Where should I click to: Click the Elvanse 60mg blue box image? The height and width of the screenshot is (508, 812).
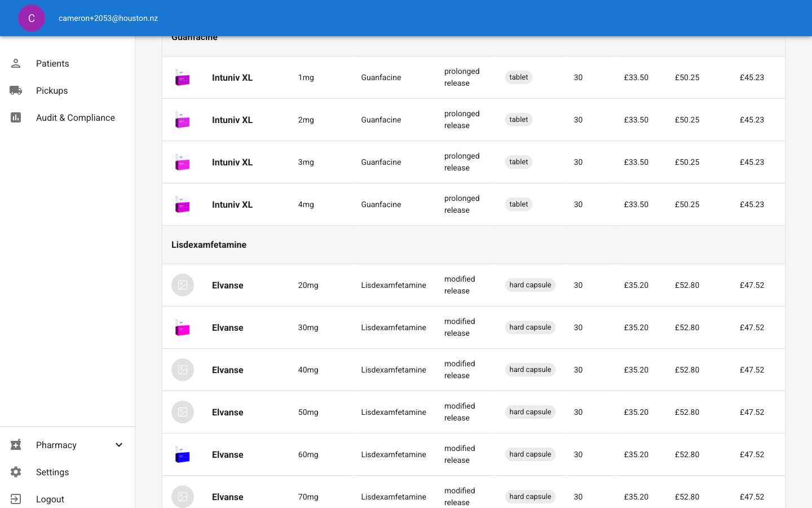183,454
